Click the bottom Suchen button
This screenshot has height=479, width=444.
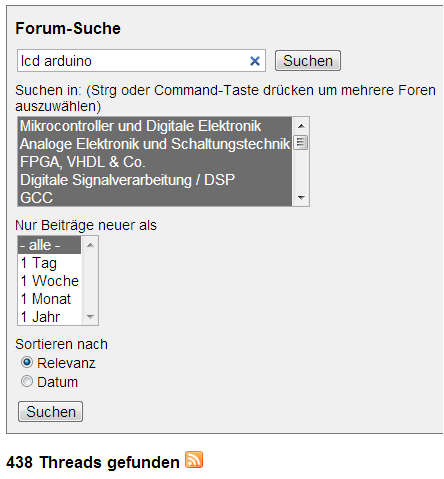click(50, 411)
